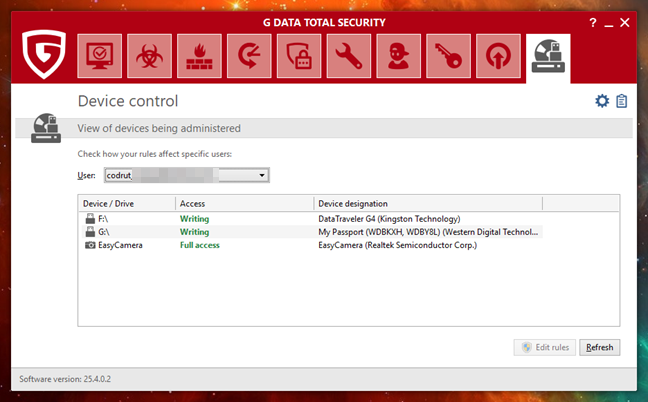Open the Password manager shield-lock icon
The height and width of the screenshot is (402, 648).
point(299,56)
